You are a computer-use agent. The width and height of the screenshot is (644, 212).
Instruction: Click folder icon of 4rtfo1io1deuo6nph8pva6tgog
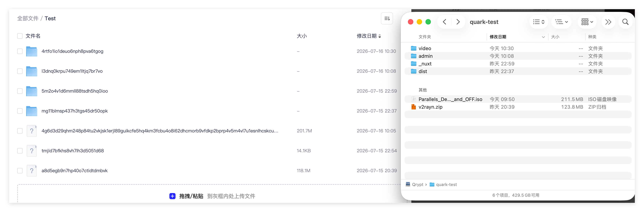pos(32,51)
